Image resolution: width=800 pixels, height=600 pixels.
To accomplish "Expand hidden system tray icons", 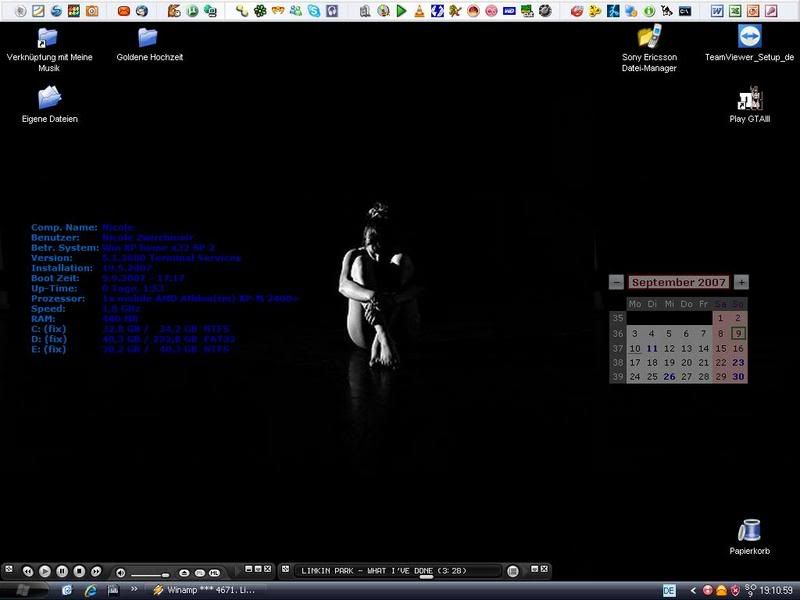I will point(693,590).
